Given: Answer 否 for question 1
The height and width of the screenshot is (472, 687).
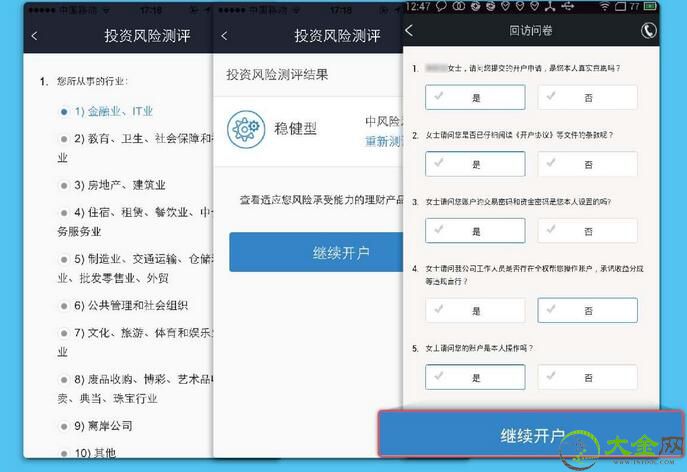Looking at the screenshot, I should (588, 97).
